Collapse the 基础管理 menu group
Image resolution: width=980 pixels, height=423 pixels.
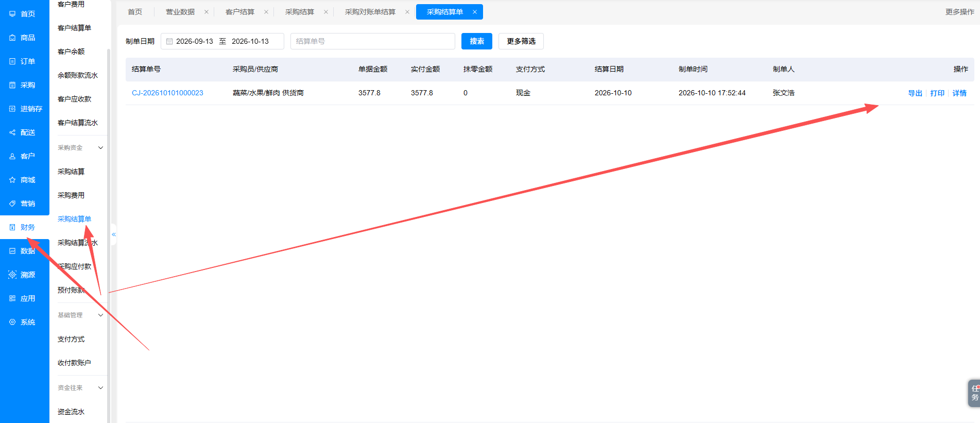click(x=101, y=315)
